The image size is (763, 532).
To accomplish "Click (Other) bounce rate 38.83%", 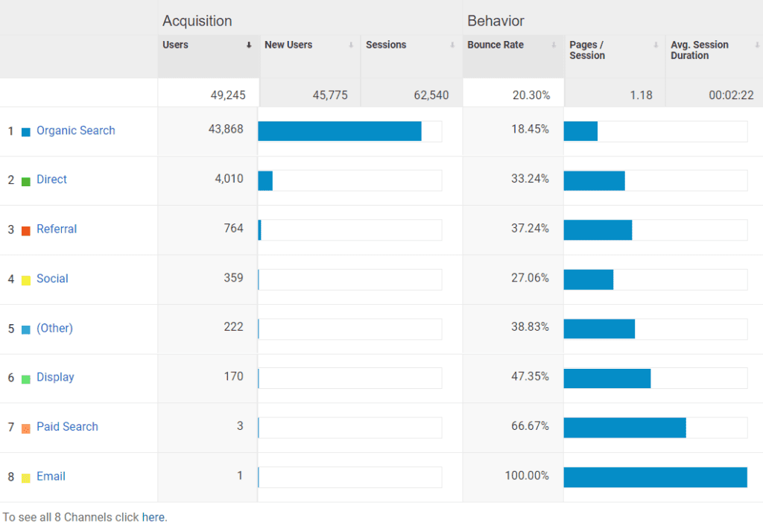I will pos(530,326).
